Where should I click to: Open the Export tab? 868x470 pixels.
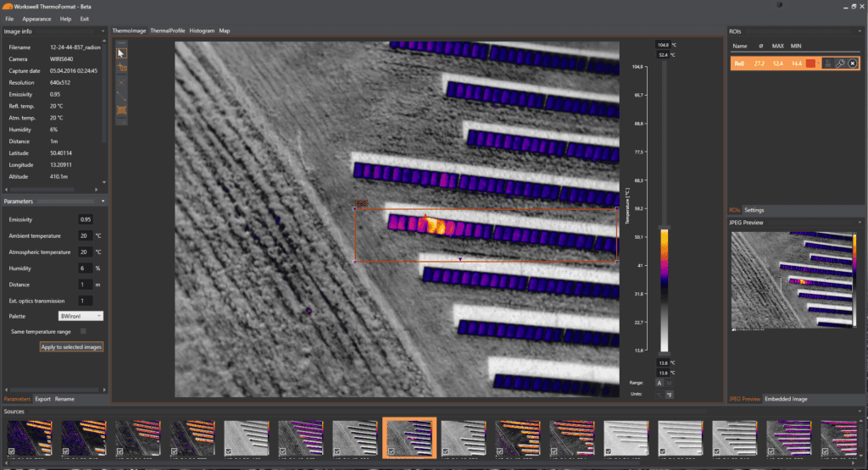[x=42, y=399]
